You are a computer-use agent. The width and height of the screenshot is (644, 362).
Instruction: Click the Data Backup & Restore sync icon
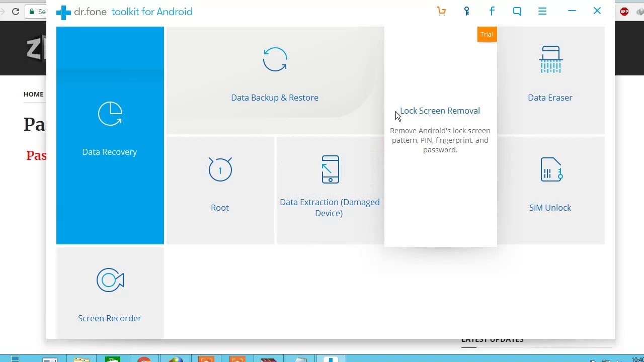pyautogui.click(x=275, y=59)
